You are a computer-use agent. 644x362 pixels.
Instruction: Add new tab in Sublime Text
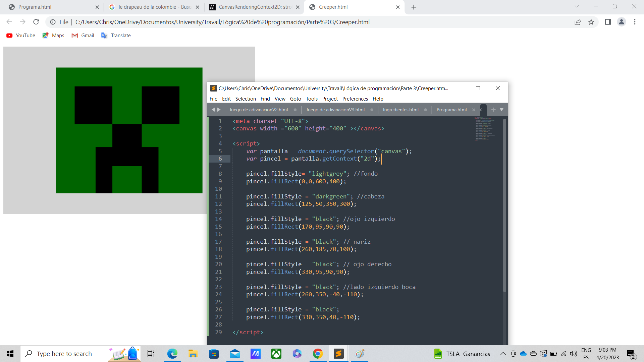pos(493,110)
